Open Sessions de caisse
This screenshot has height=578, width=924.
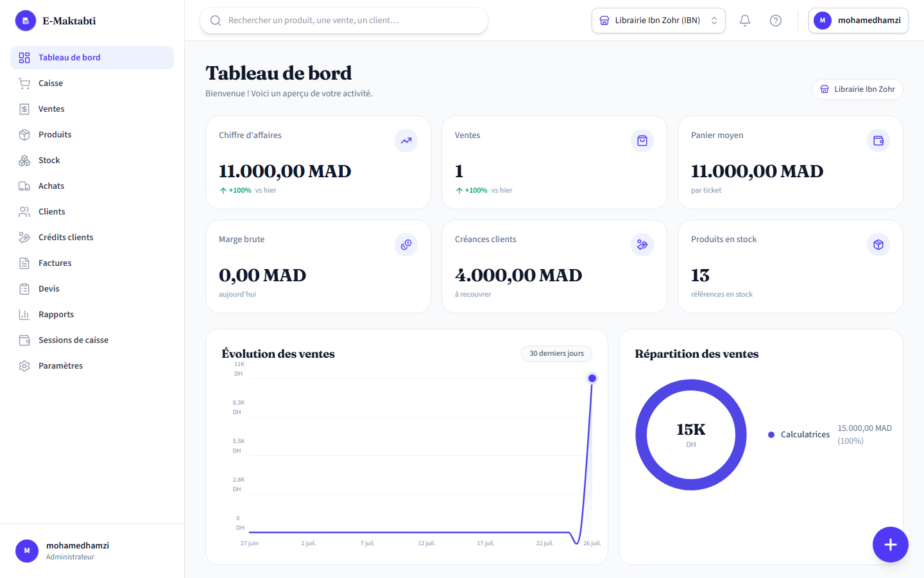pos(92,340)
